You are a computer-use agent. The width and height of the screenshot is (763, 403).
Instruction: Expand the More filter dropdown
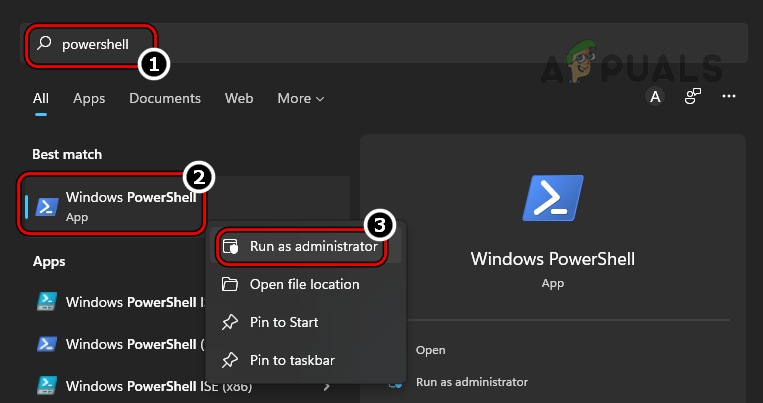coord(300,98)
